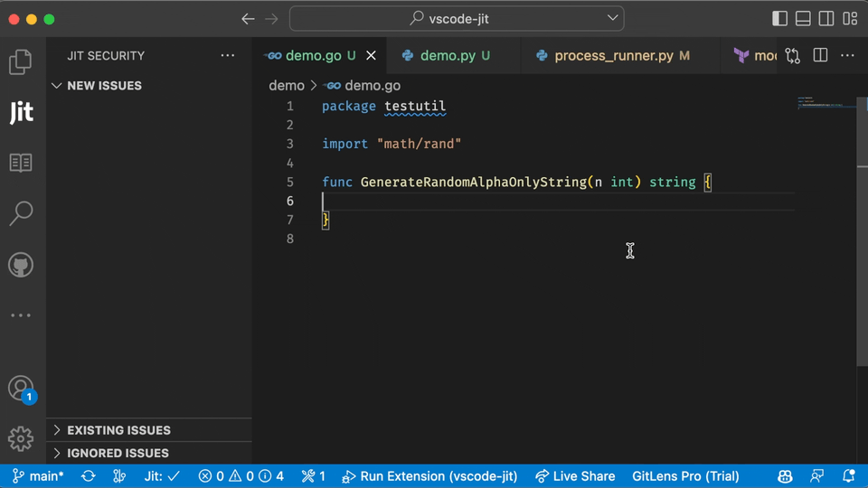
Task: Toggle the secondary side bar layout
Action: [x=826, y=18]
